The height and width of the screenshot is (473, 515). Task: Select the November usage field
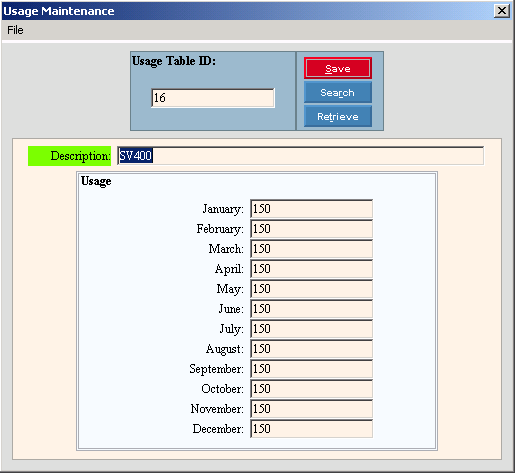(311, 409)
